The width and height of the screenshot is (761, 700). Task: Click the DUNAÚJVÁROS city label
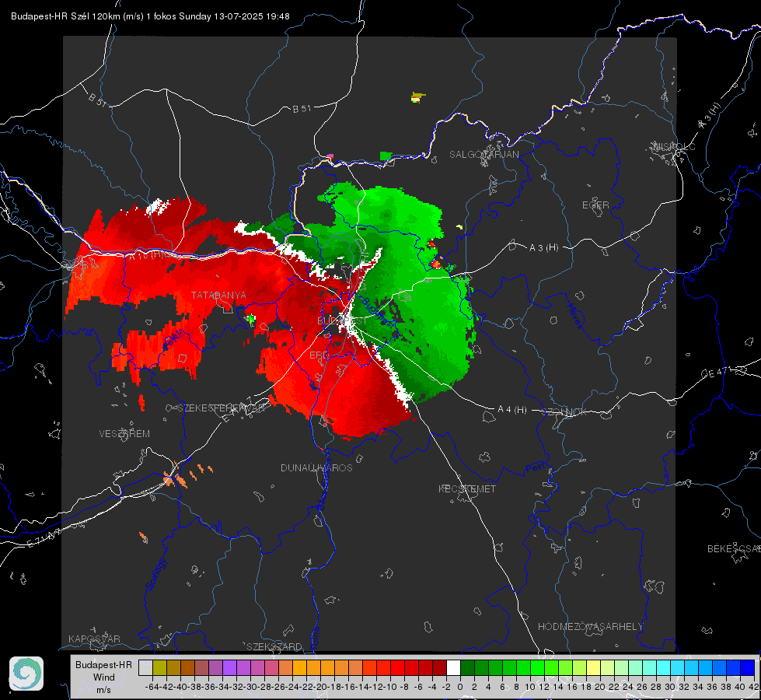point(316,467)
